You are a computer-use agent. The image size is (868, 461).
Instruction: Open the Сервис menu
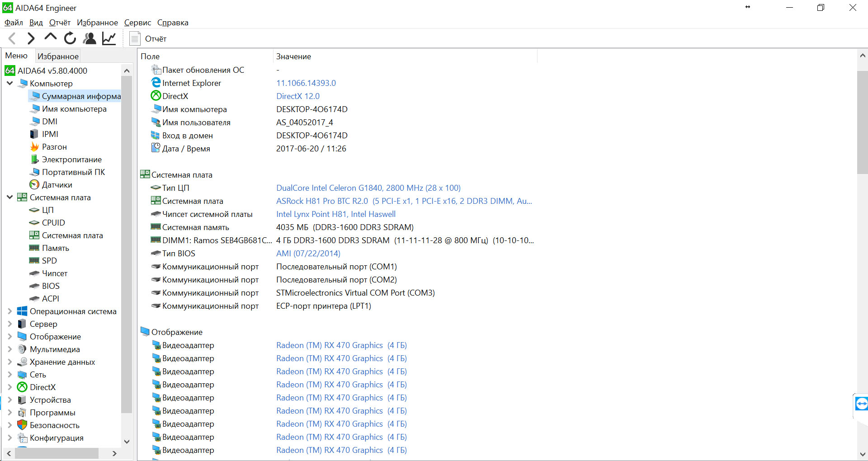pyautogui.click(x=137, y=23)
